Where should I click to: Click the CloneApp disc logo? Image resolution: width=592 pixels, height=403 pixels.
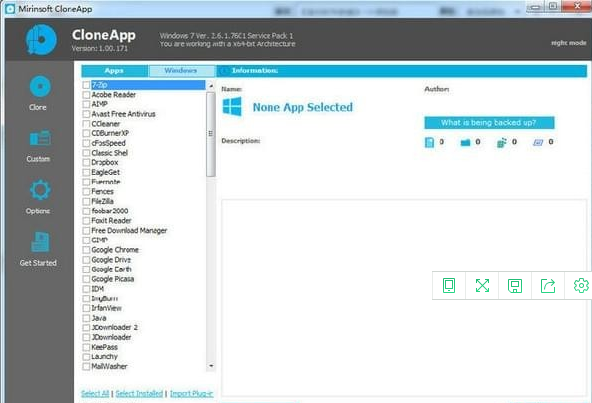point(41,40)
